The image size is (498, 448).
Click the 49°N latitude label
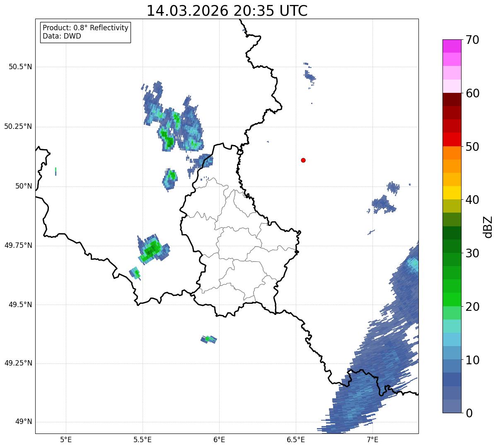24,422
